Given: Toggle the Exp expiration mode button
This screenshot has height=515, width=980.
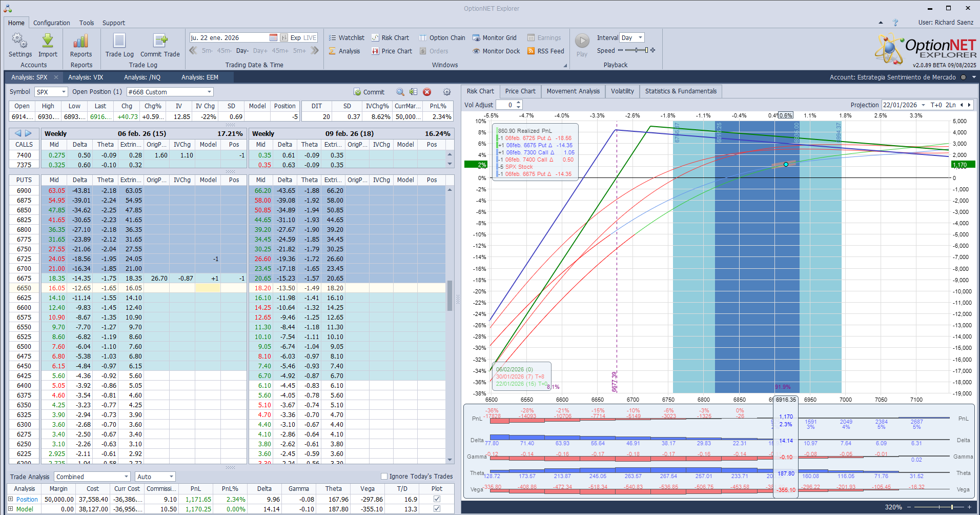Looking at the screenshot, I should [x=296, y=37].
